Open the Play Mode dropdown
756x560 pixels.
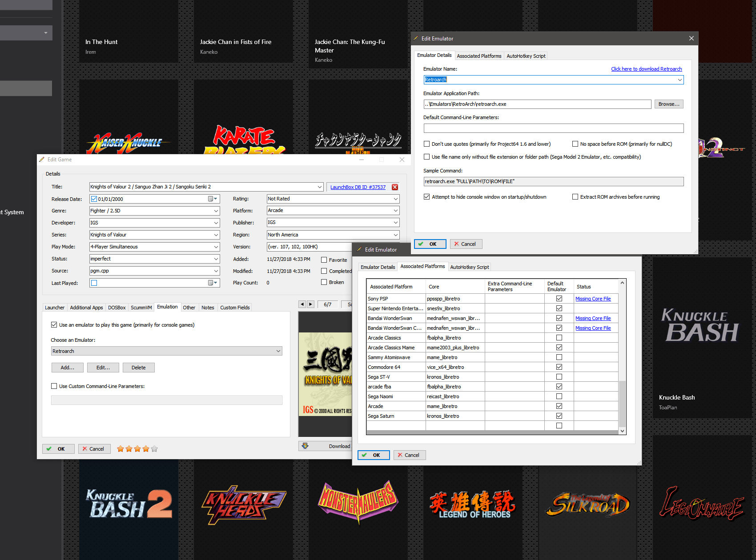[216, 247]
